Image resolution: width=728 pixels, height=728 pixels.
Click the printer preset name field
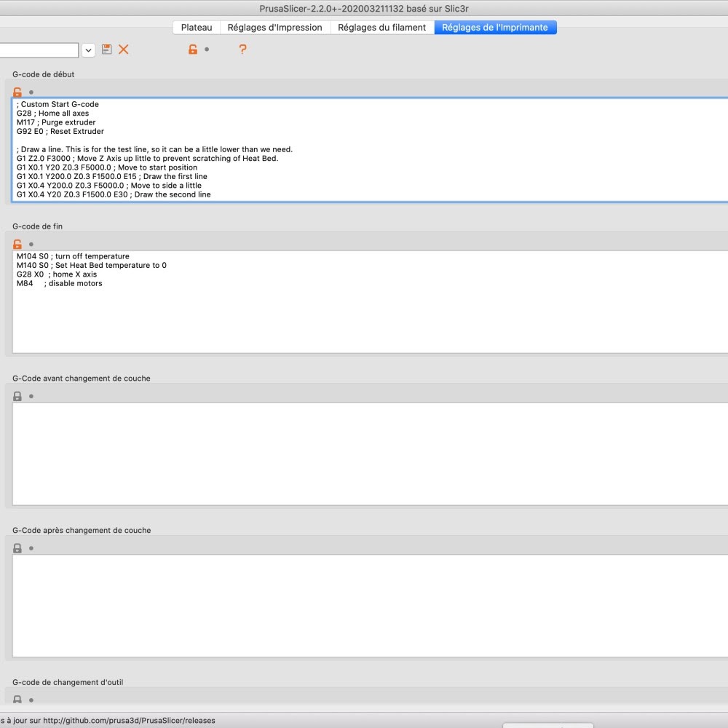39,50
